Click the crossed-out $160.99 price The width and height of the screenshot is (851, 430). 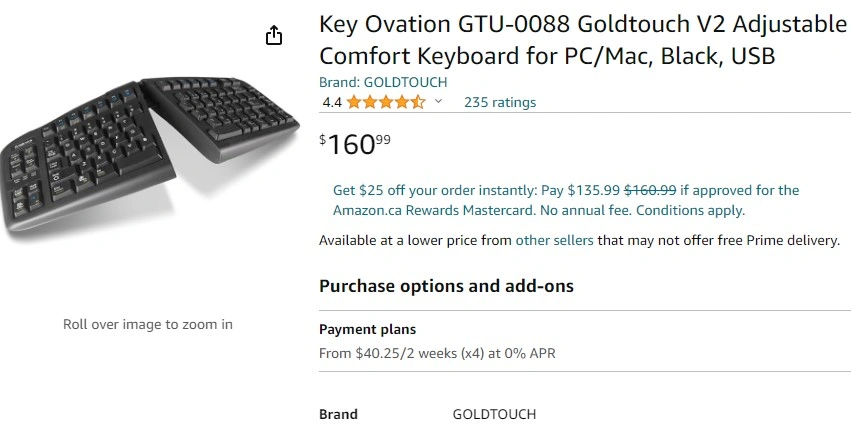(650, 190)
